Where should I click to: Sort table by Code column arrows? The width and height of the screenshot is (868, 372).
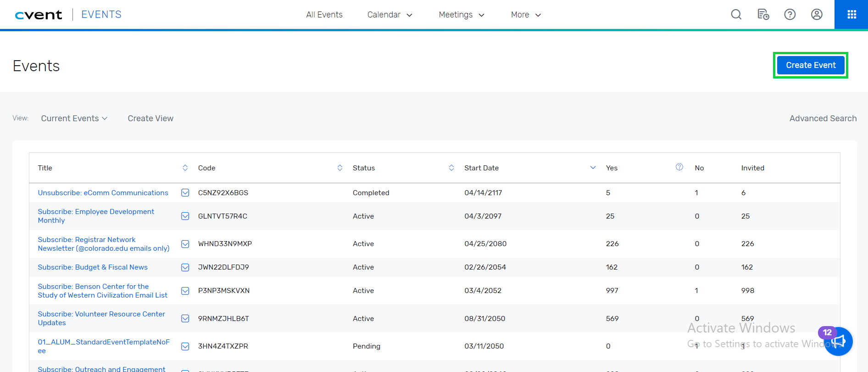(340, 168)
